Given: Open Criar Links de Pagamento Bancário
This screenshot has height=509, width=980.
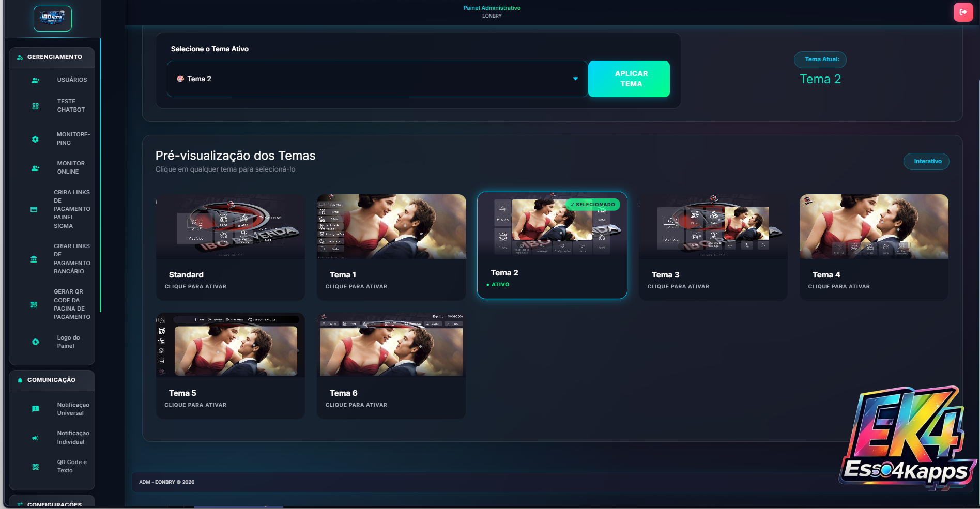Looking at the screenshot, I should pos(71,259).
